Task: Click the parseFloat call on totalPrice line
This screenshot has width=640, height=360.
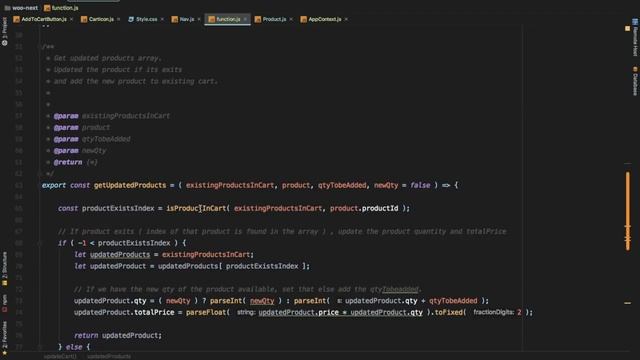Action: 206,312
